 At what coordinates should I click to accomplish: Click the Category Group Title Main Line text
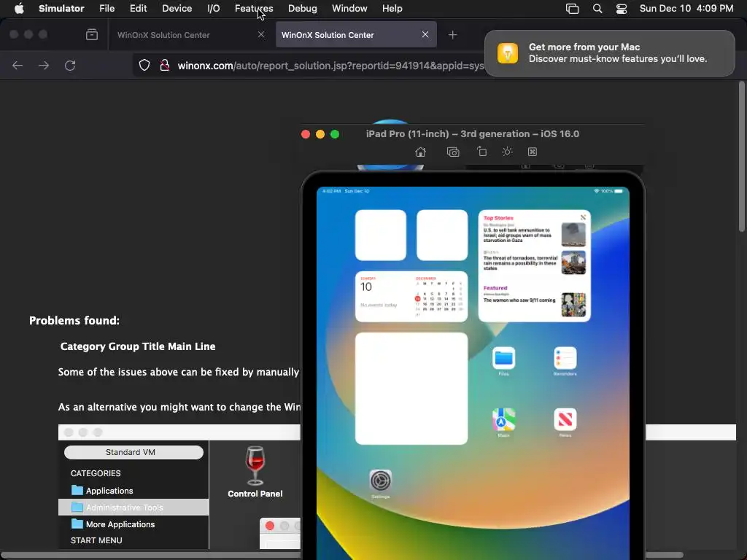[138, 346]
